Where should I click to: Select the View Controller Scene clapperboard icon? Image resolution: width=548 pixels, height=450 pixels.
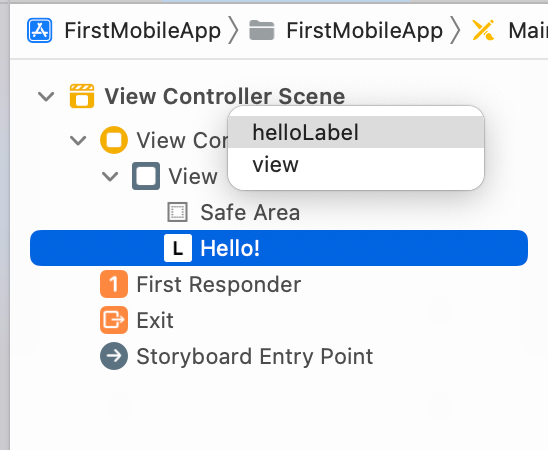point(82,96)
